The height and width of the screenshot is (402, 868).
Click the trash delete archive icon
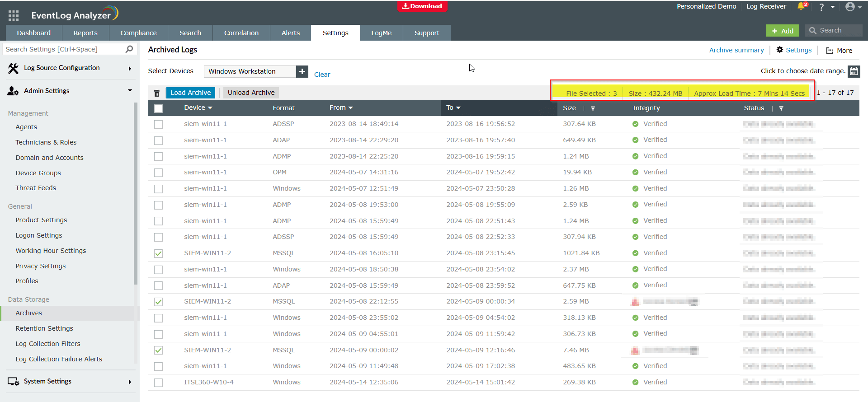tap(157, 93)
